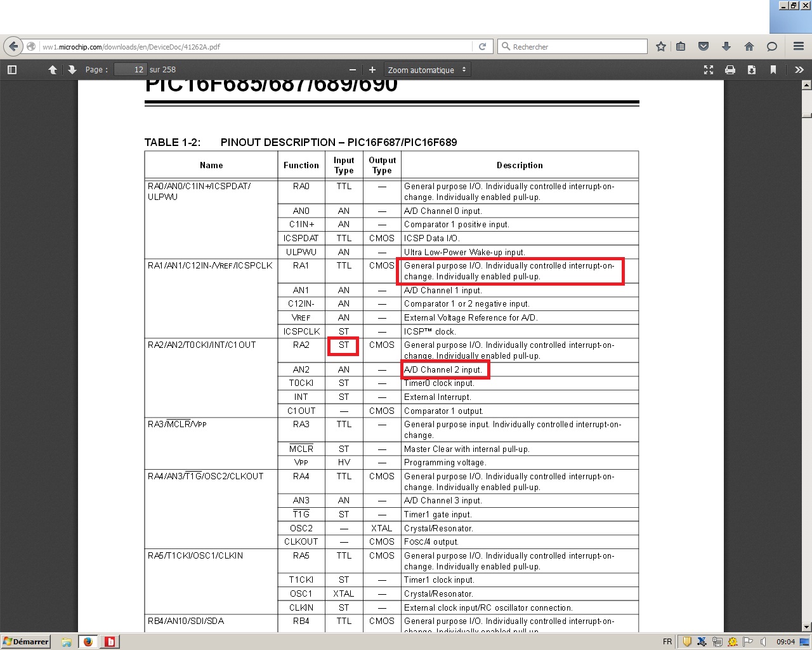The width and height of the screenshot is (812, 650).
Task: Click the FR language indicator
Action: (667, 642)
